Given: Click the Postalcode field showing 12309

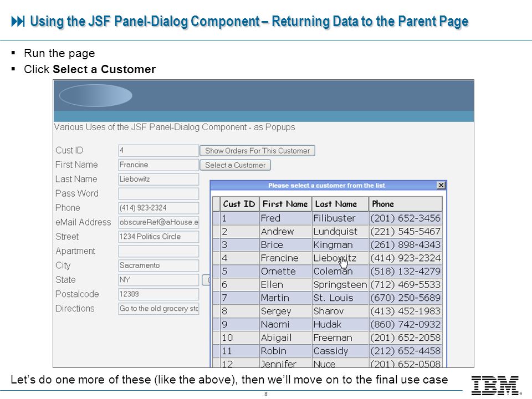Looking at the screenshot, I should click(x=158, y=294).
